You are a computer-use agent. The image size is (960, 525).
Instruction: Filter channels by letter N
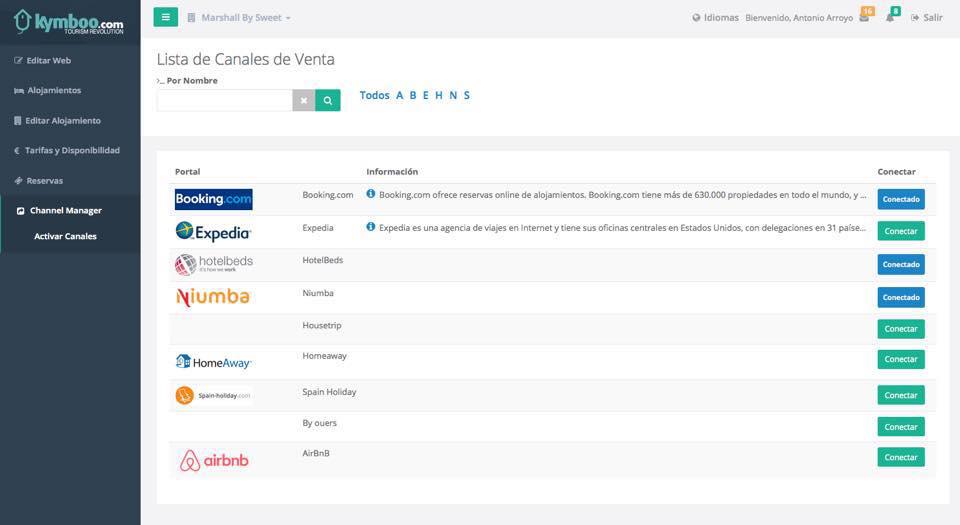coord(453,95)
